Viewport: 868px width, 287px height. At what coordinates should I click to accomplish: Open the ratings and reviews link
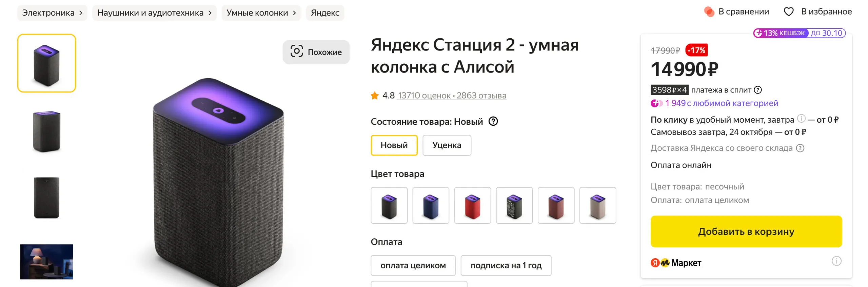click(452, 96)
